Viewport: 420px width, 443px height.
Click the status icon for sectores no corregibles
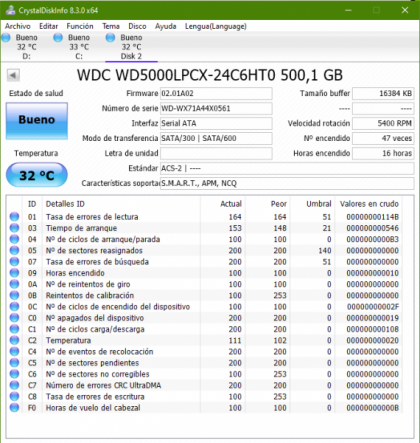(14, 374)
